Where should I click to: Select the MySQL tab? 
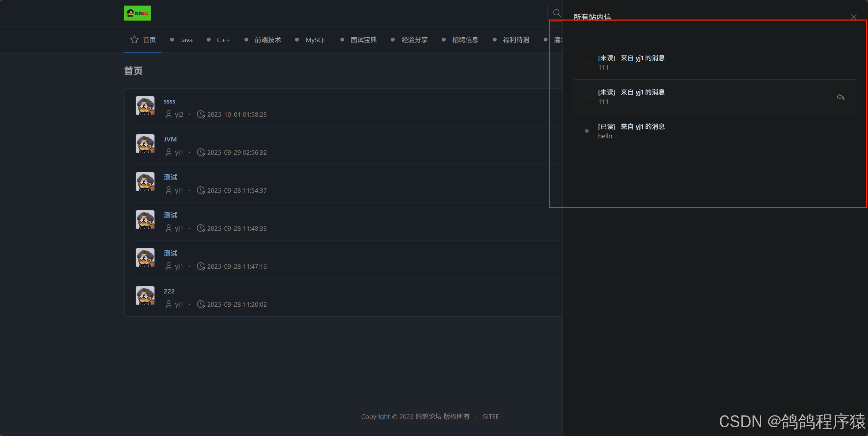click(x=316, y=40)
